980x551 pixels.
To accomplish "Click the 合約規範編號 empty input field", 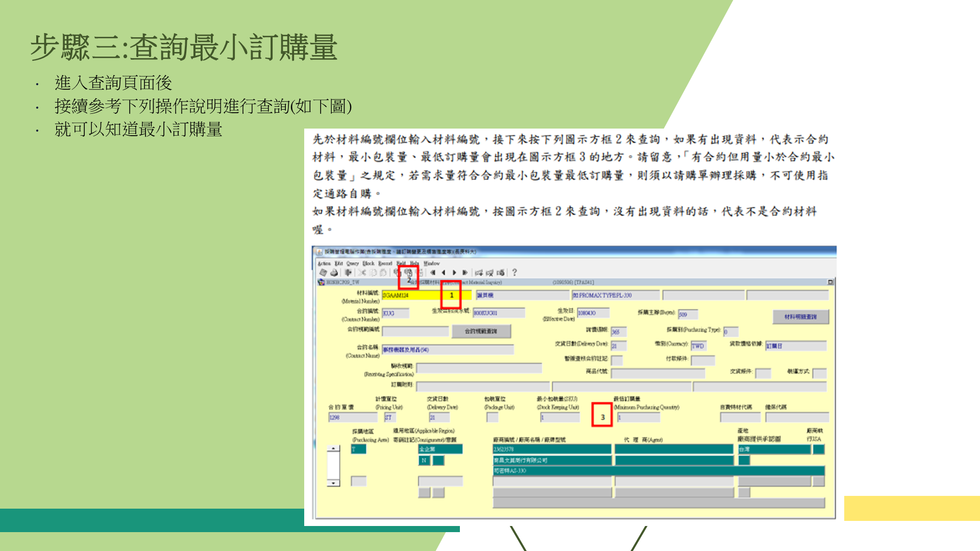I will pos(415,331).
